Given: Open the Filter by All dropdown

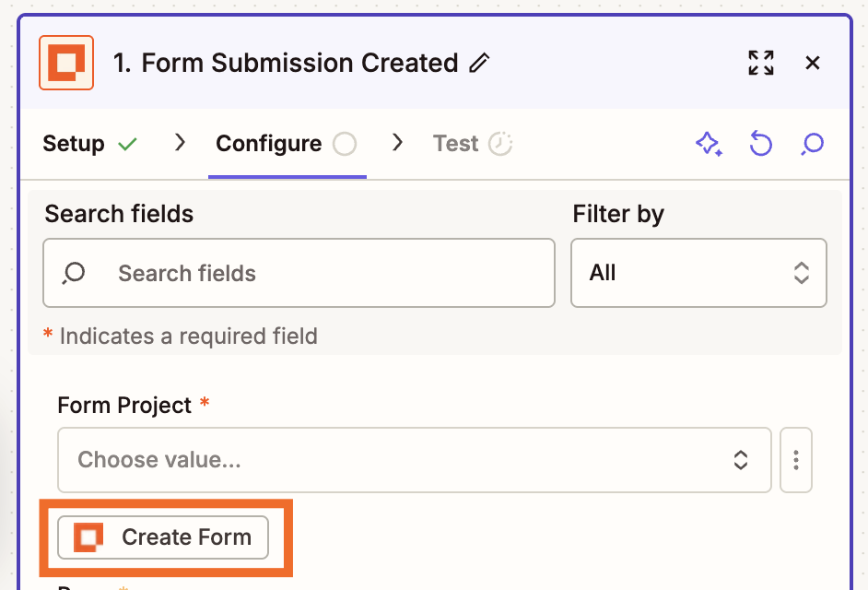Looking at the screenshot, I should pyautogui.click(x=698, y=273).
